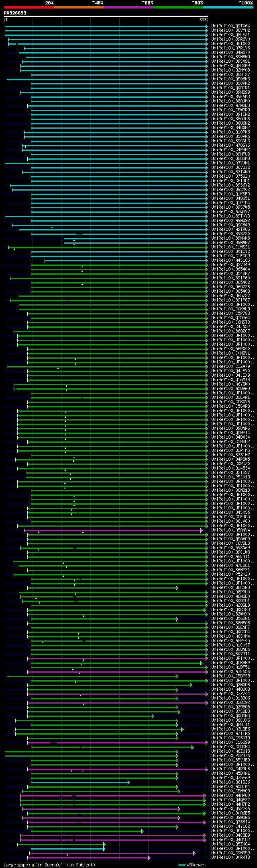The height and width of the screenshot is (868, 257).
Task: Click the arrowhead ending the Q5ZKQ4 alignment bar
Action: 104,844
